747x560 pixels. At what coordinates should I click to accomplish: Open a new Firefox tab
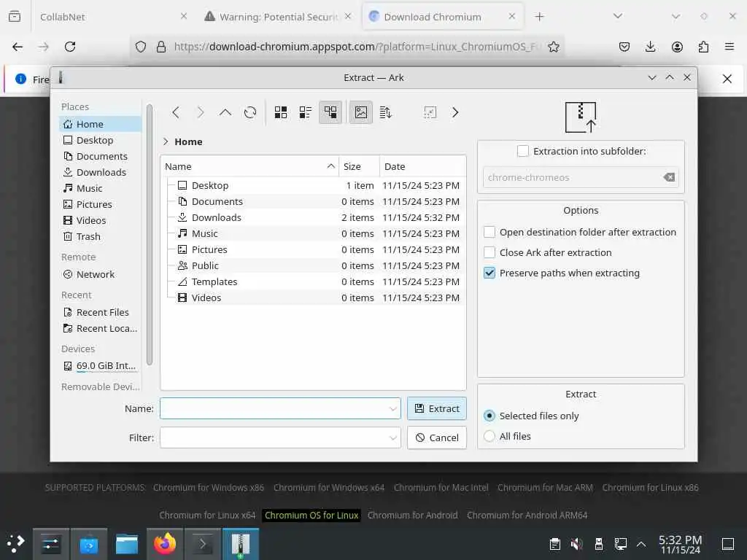click(539, 17)
